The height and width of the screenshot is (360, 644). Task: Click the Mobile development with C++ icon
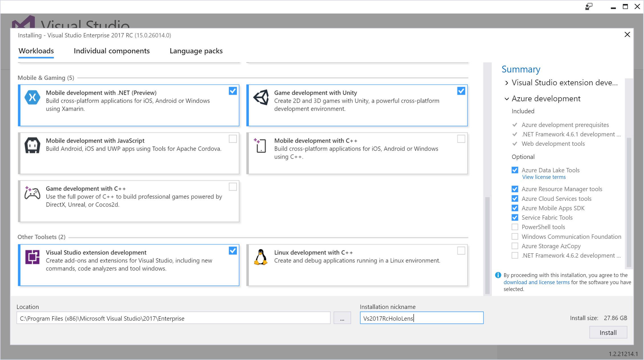point(260,145)
